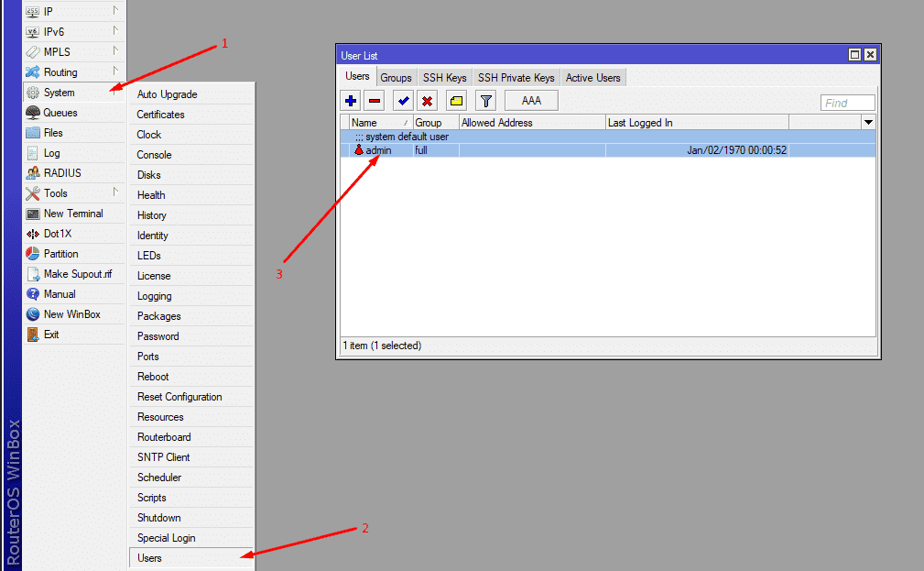Switch to the SSH Keys tab

(444, 78)
